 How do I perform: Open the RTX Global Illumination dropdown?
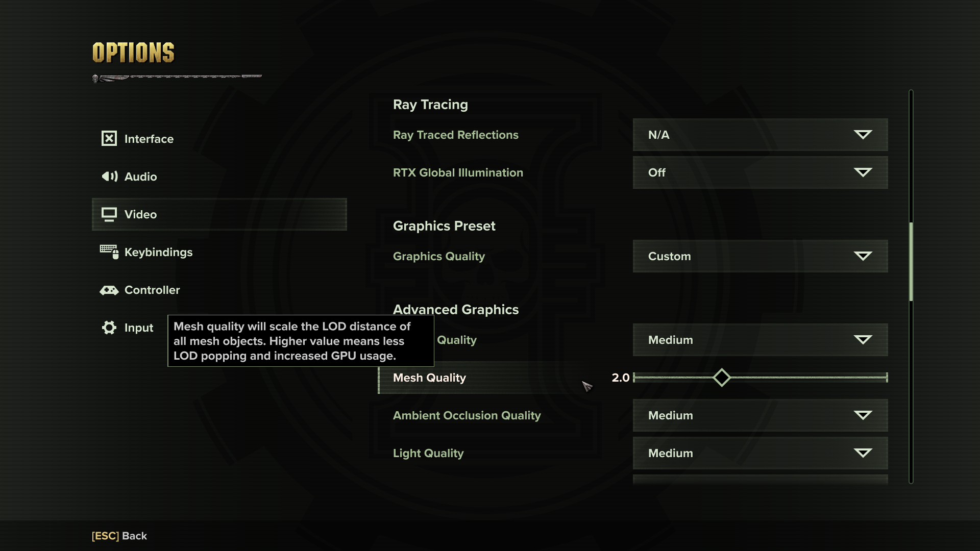click(x=759, y=173)
